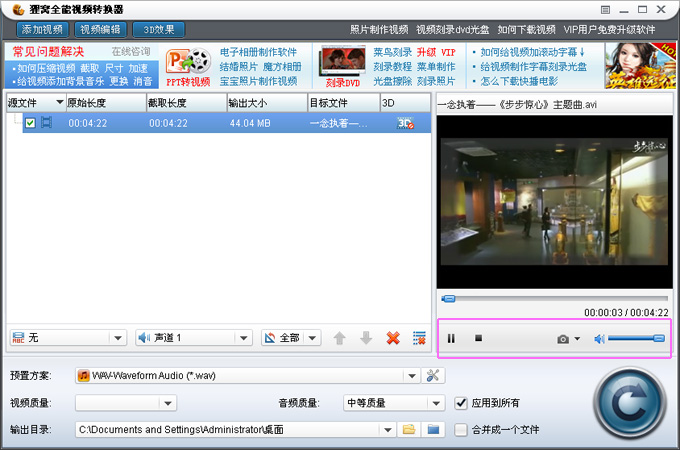The height and width of the screenshot is (450, 680).
Task: Open the 视频编辑 button
Action: point(101,29)
